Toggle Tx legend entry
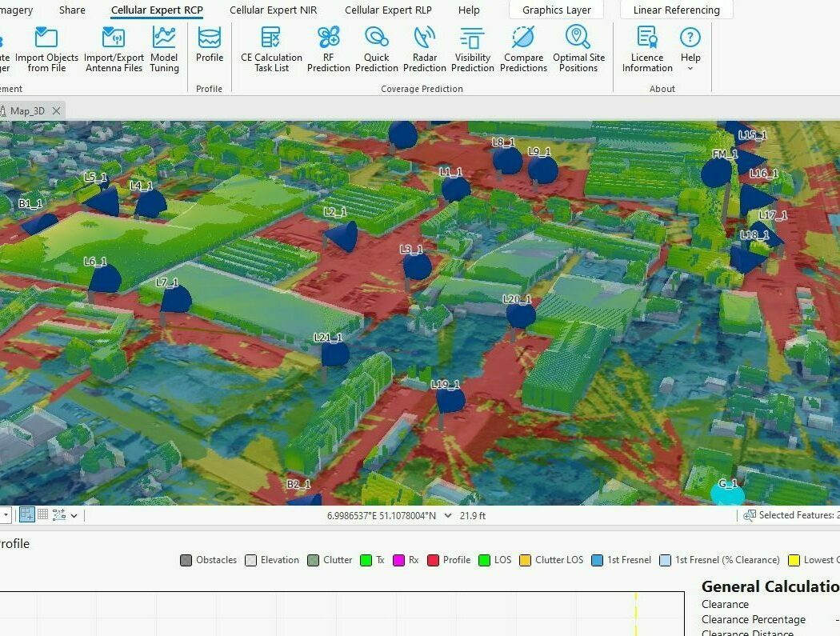Screen dimensions: 840x636 click(x=373, y=560)
